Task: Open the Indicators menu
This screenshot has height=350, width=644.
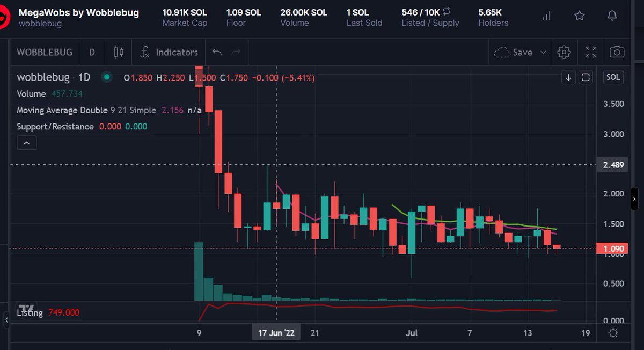Action: [x=169, y=52]
